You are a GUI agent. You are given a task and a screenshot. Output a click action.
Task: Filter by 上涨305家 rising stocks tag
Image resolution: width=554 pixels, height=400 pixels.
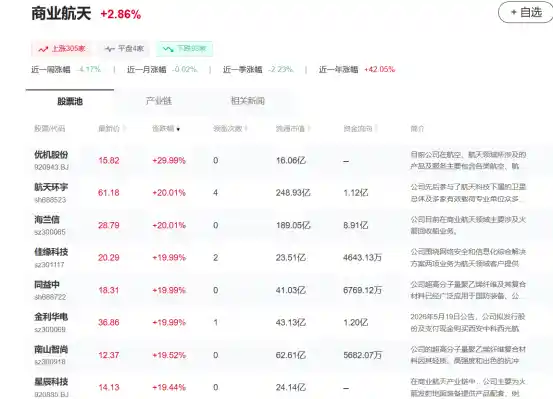(x=62, y=49)
